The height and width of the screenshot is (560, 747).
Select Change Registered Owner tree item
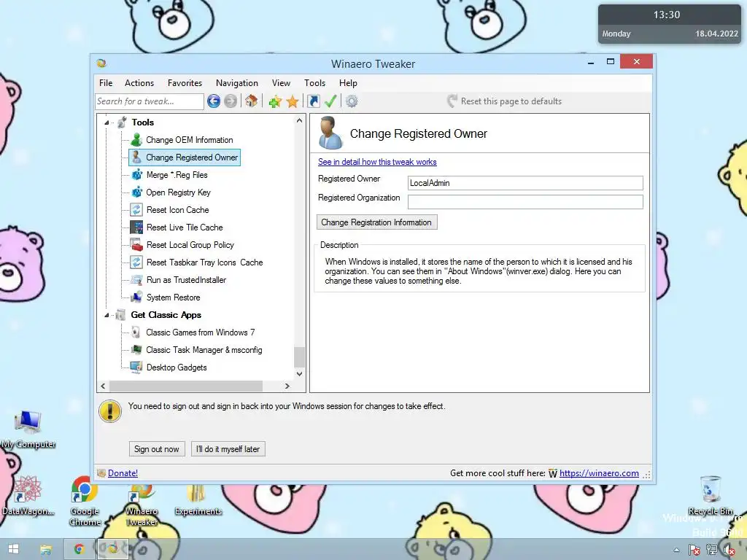pyautogui.click(x=185, y=157)
